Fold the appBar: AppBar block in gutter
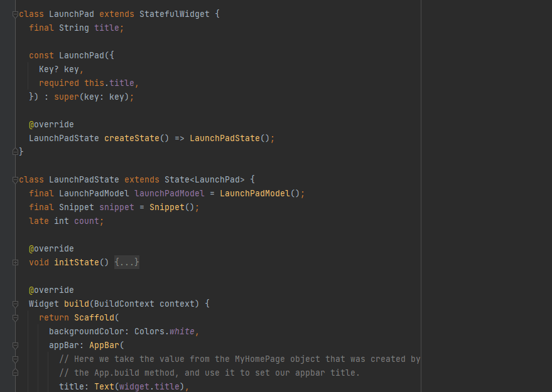Viewport: 552px width, 392px height. 15,345
